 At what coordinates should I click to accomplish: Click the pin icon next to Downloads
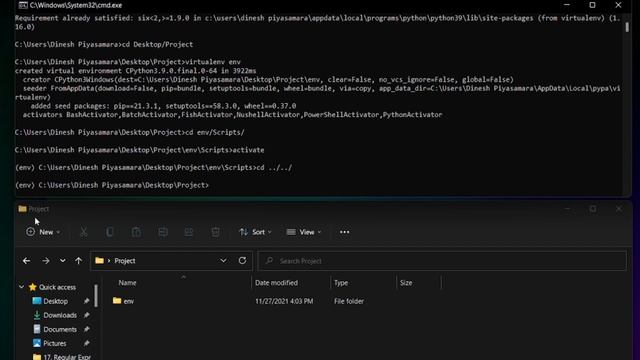point(87,315)
